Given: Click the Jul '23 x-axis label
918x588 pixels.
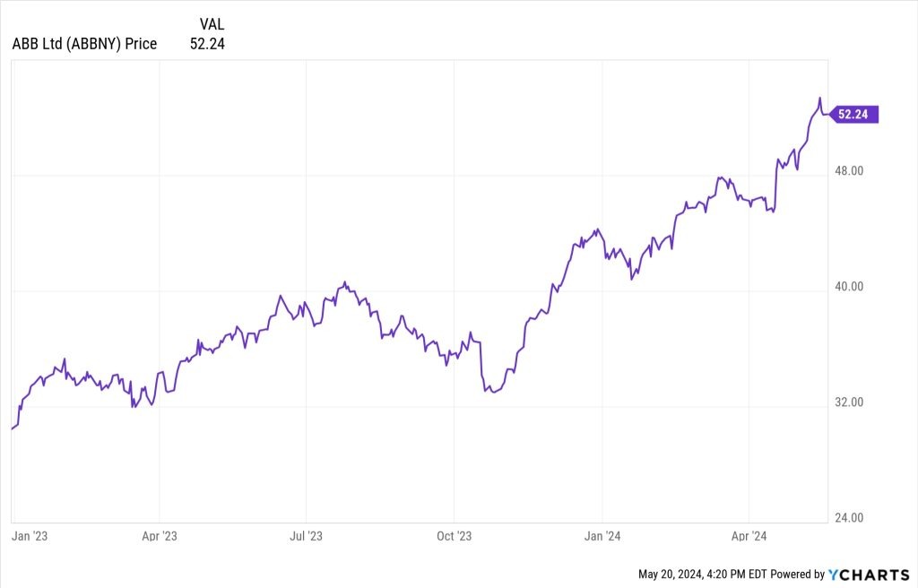Looking at the screenshot, I should point(307,536).
